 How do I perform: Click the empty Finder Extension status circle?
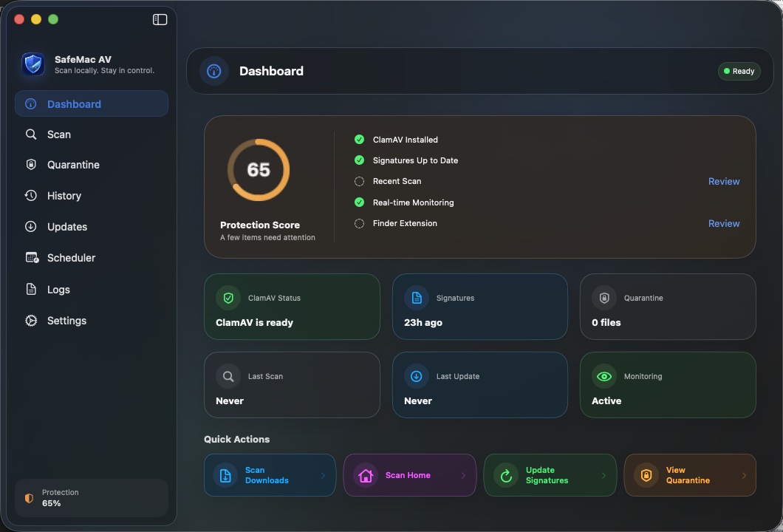coord(359,223)
